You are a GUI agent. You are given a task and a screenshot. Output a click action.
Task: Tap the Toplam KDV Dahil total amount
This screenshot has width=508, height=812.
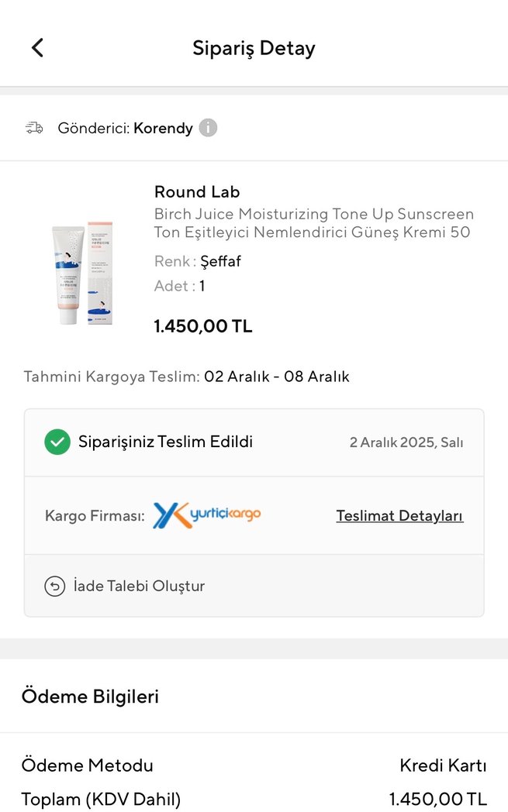434,800
